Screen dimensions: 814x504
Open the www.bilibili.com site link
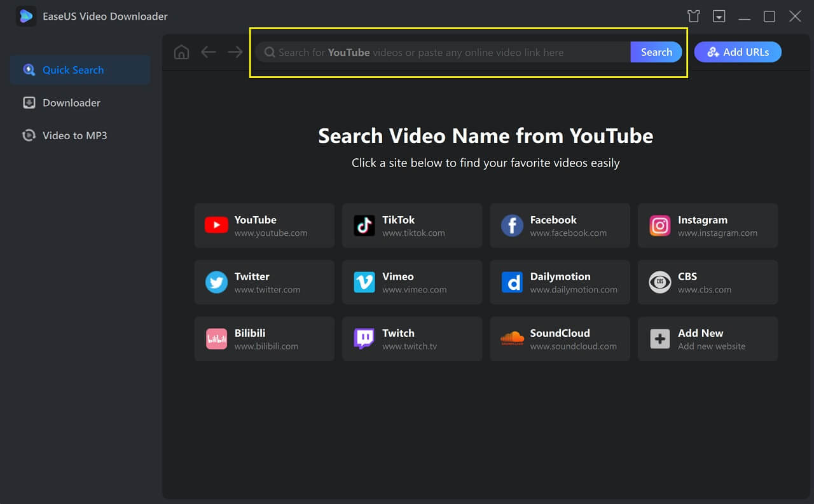coord(266,346)
